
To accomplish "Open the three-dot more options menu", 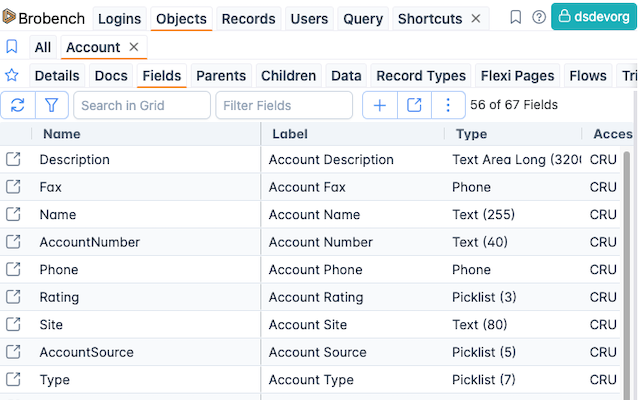I will (447, 105).
